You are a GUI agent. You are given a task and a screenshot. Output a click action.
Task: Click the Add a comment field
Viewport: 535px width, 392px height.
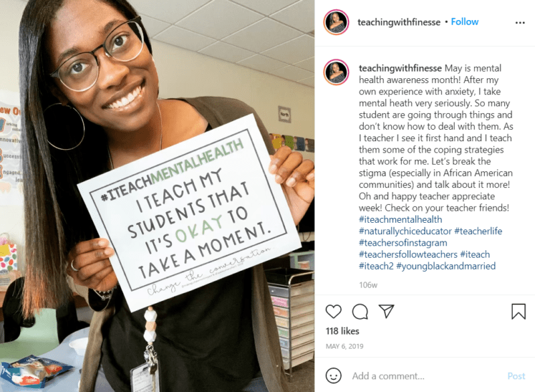pos(427,376)
